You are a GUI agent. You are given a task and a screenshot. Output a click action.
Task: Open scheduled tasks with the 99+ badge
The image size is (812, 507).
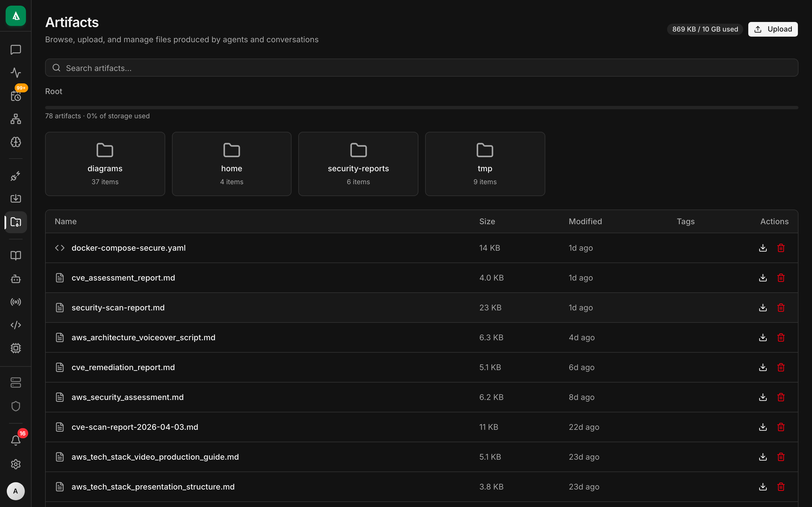[x=16, y=96]
